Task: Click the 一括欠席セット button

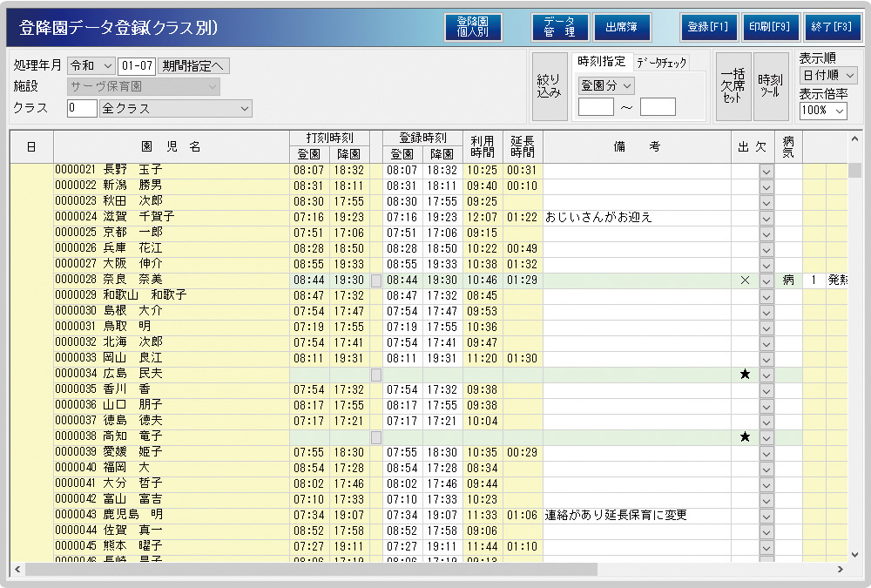Action: tap(733, 85)
